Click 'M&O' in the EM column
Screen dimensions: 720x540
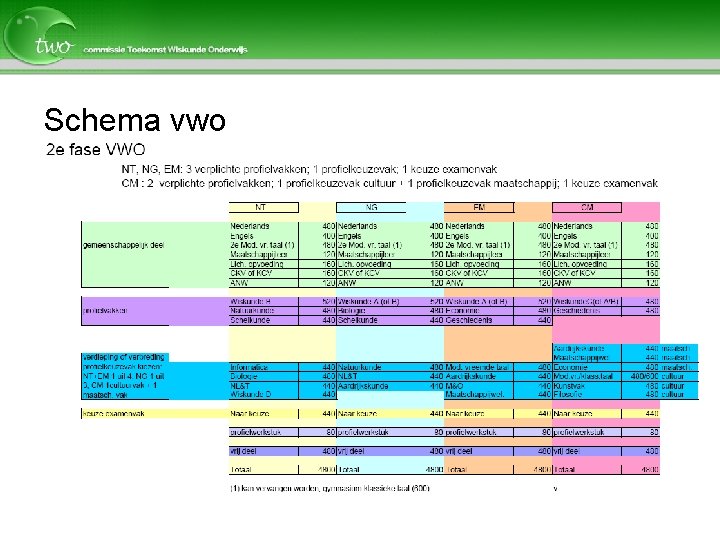point(454,386)
